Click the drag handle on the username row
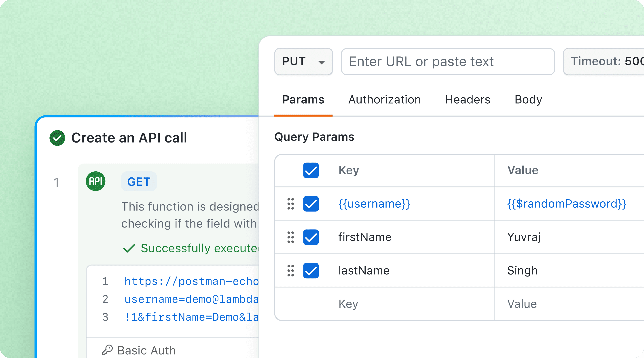The image size is (644, 358). pyautogui.click(x=290, y=204)
